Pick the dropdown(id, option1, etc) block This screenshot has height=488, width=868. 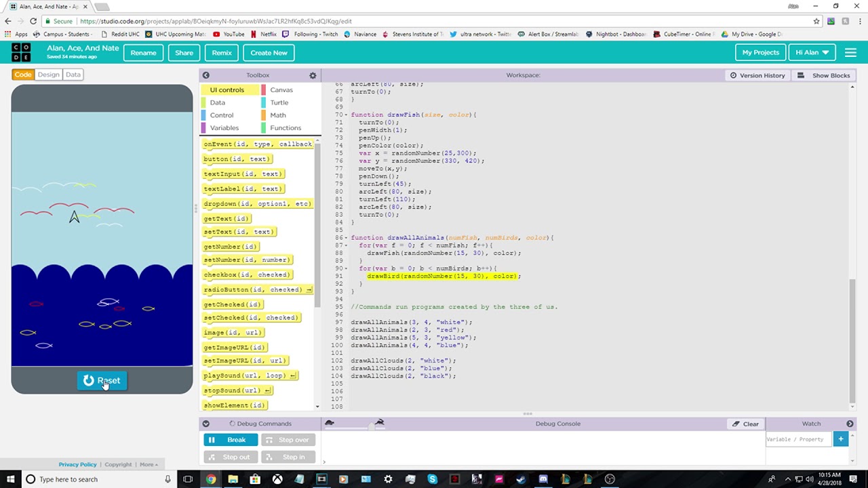tap(257, 204)
